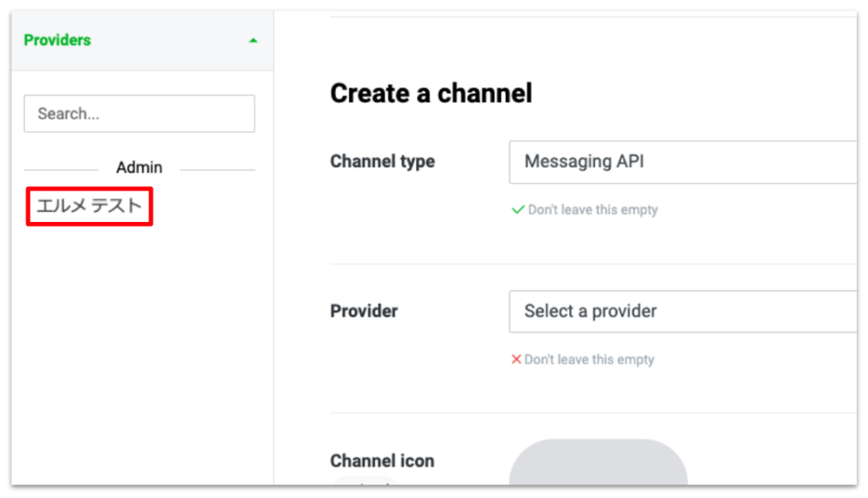Collapse the Providers section arrow
Screen dimensions: 868x498
[253, 41]
